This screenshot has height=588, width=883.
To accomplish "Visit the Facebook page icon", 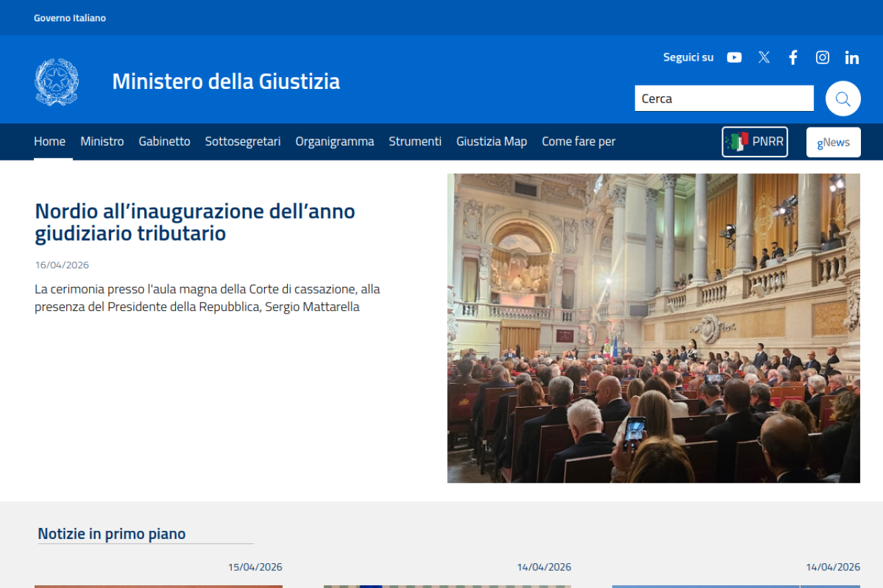I will [x=793, y=58].
